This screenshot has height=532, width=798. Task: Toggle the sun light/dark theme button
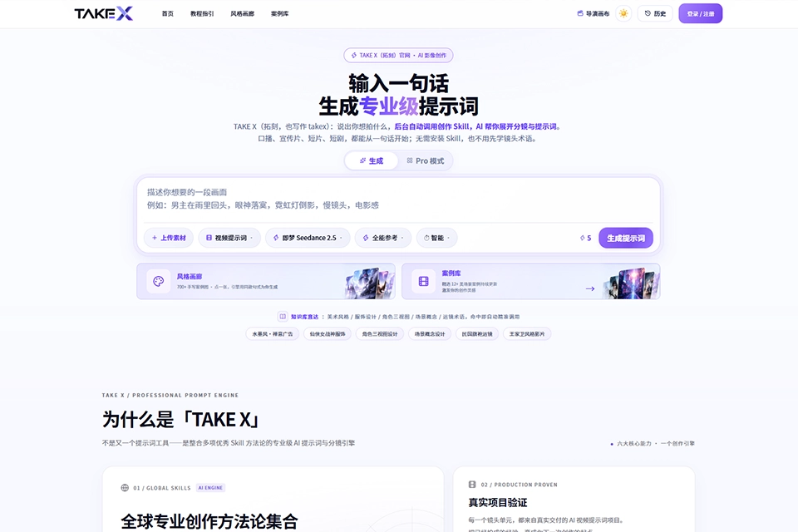pos(623,14)
